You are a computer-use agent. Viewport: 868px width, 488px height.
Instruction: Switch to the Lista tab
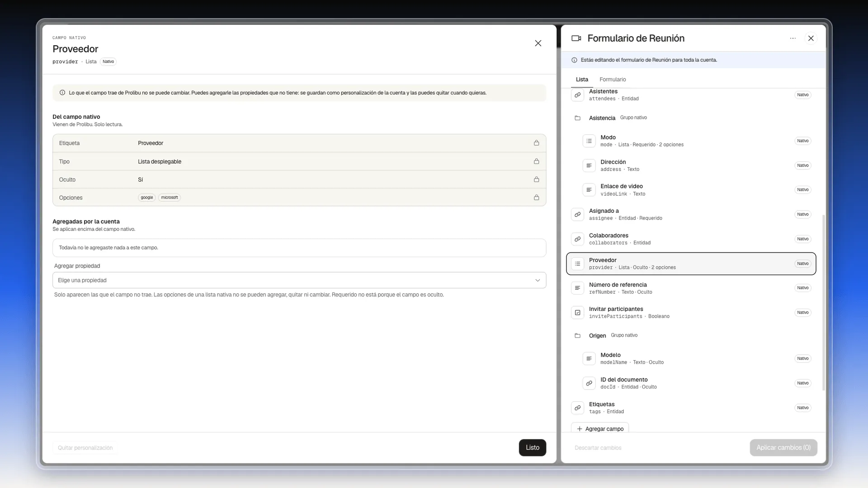click(x=582, y=80)
